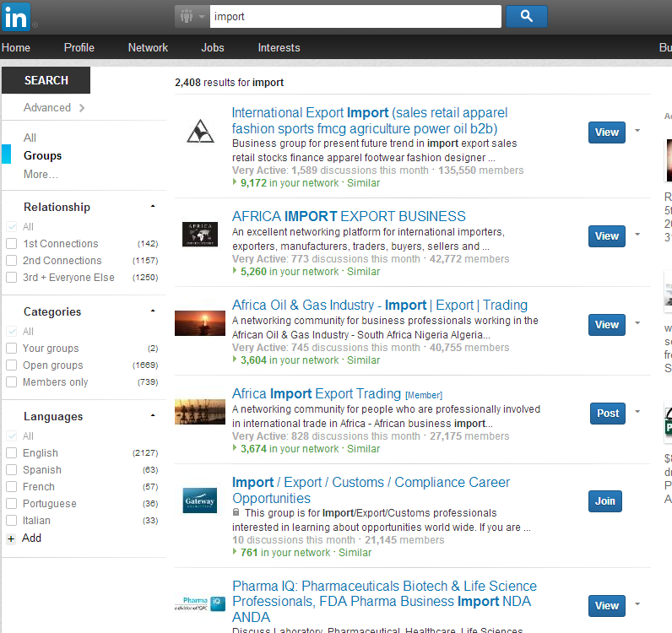Viewport: 672px width, 633px height.
Task: Open Advanced search link
Action: [47, 107]
